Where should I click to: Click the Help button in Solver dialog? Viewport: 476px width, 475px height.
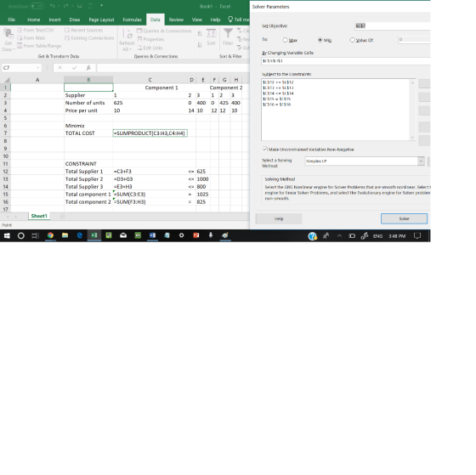pyautogui.click(x=279, y=218)
